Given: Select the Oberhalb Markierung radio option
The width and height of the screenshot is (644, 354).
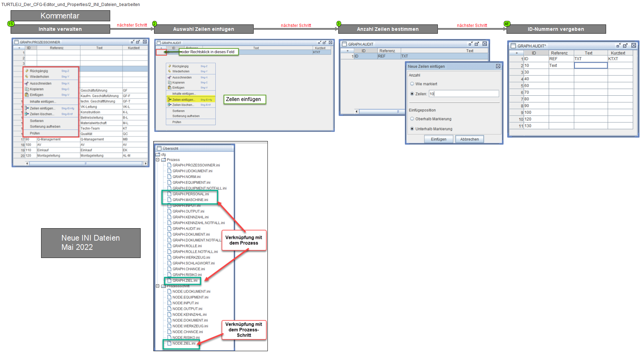Looking at the screenshot, I should [x=412, y=119].
